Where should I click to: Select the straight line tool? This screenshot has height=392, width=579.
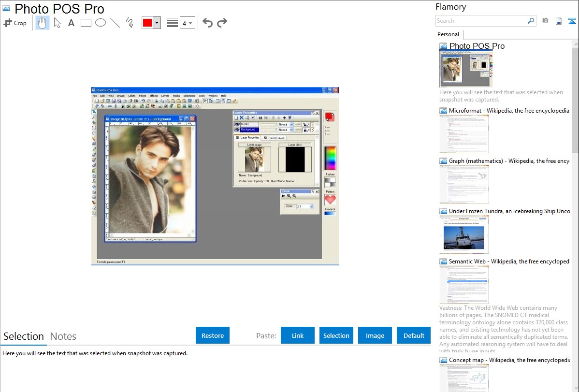point(115,23)
